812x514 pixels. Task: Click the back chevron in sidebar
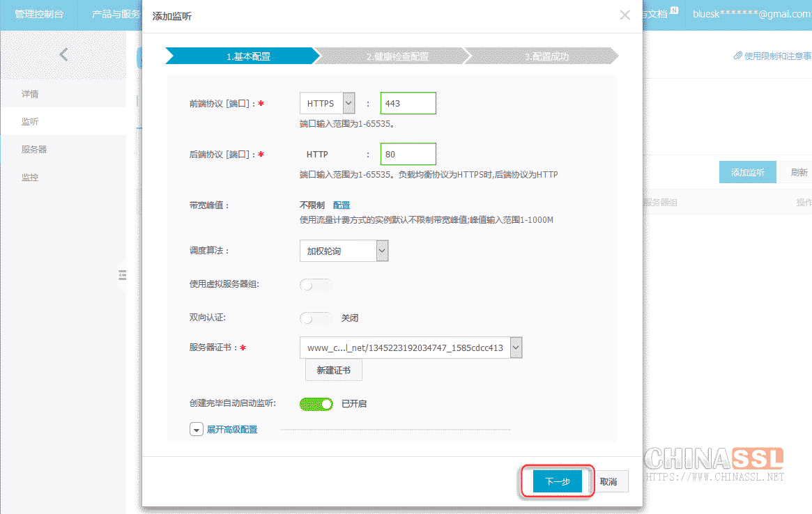63,54
